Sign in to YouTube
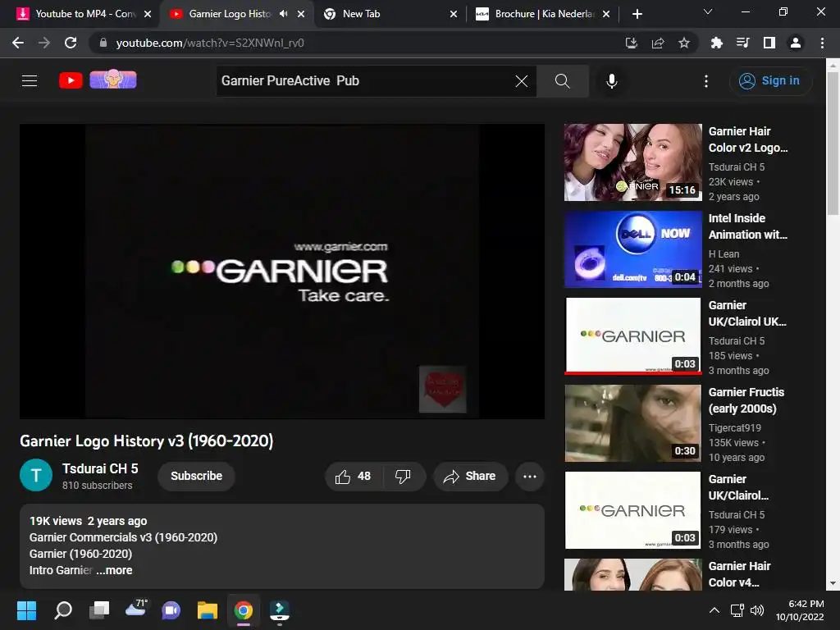The width and height of the screenshot is (840, 630). [769, 81]
